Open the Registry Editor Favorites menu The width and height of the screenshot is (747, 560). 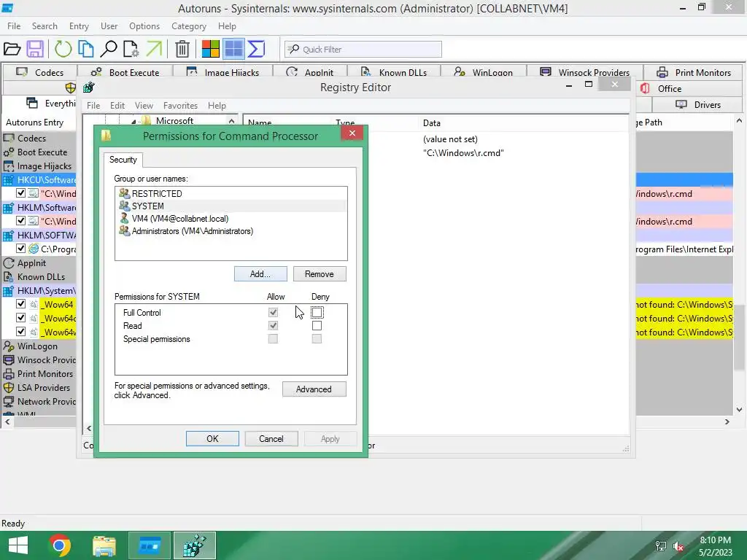point(180,106)
